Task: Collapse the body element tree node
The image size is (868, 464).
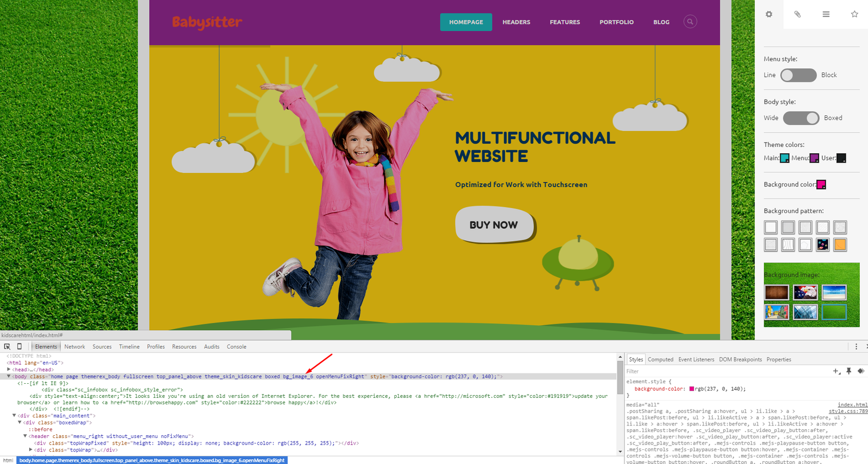Action: [x=9, y=376]
